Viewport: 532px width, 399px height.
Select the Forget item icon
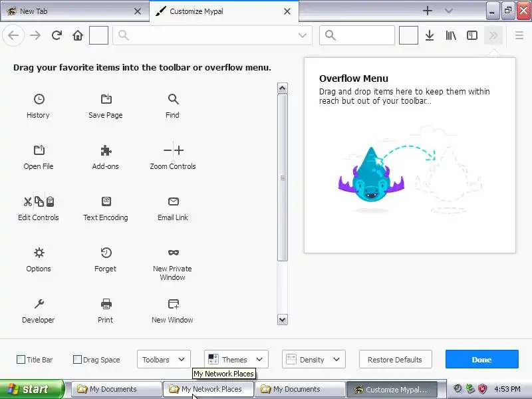[x=106, y=253]
